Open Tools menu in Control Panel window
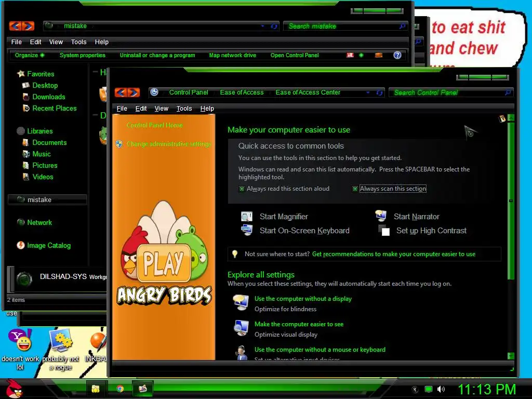 (x=184, y=108)
